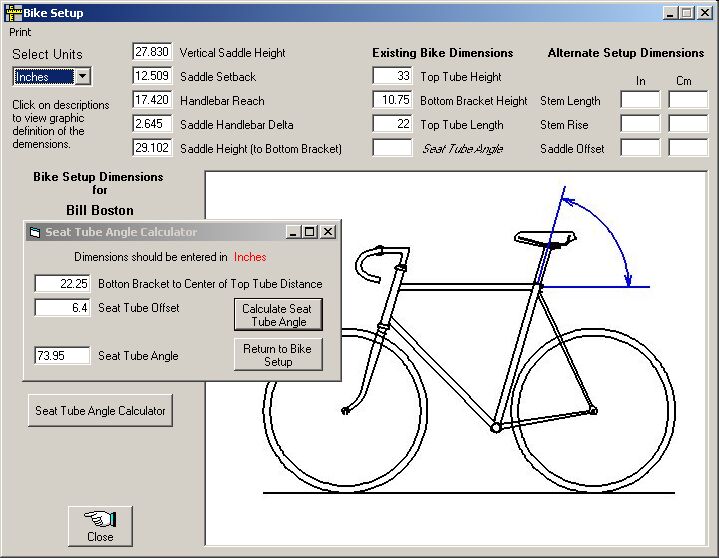Click the Bottom Bracket Height input field
719x558 pixels.
392,99
